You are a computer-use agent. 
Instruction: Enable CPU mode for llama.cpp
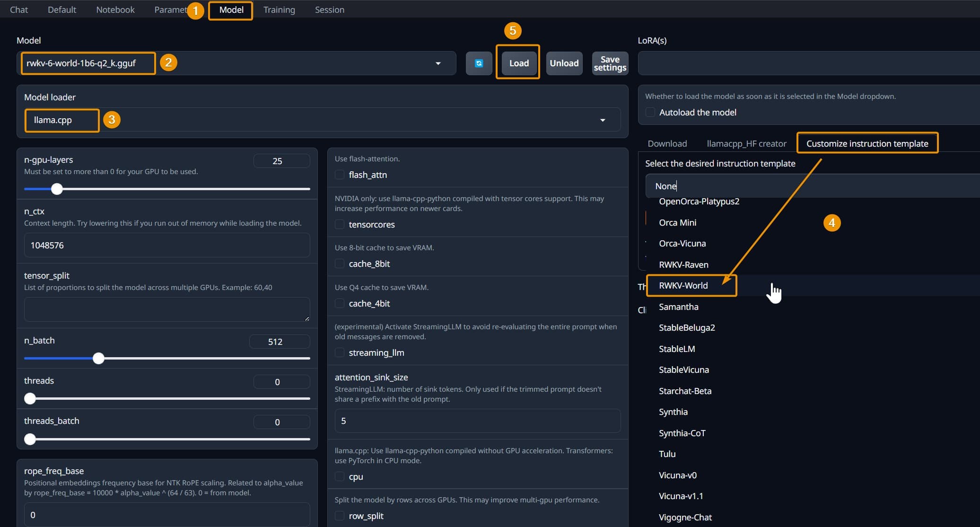(x=340, y=476)
